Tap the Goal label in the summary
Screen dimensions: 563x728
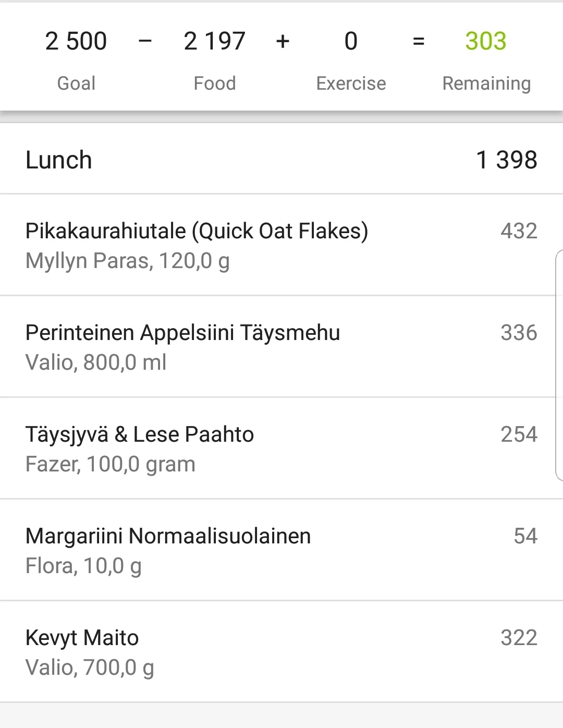coord(76,83)
